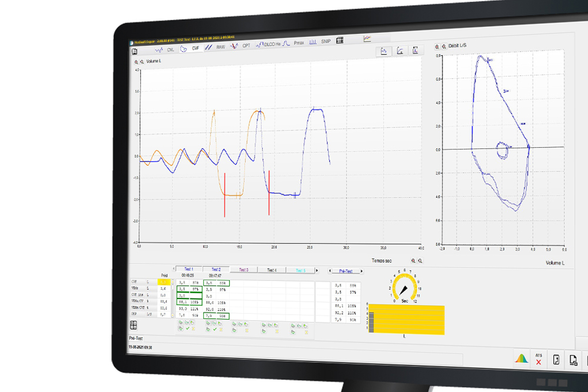This screenshot has height=392, width=588.
Task: Click right arrow after Test 5 tab
Action: (x=317, y=271)
